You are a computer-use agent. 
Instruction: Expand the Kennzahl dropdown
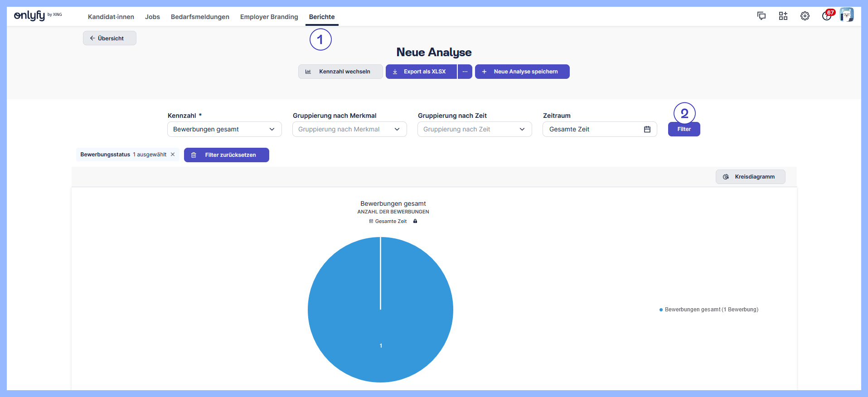(x=224, y=130)
